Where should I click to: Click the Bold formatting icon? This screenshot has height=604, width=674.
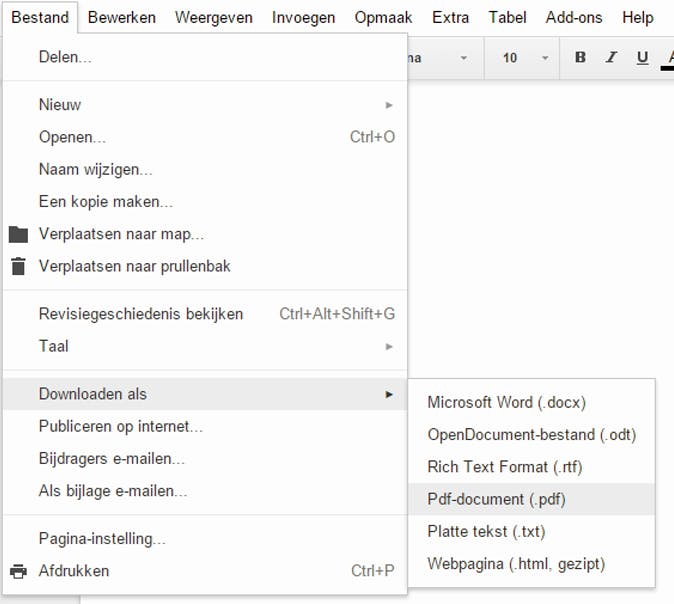click(x=580, y=58)
